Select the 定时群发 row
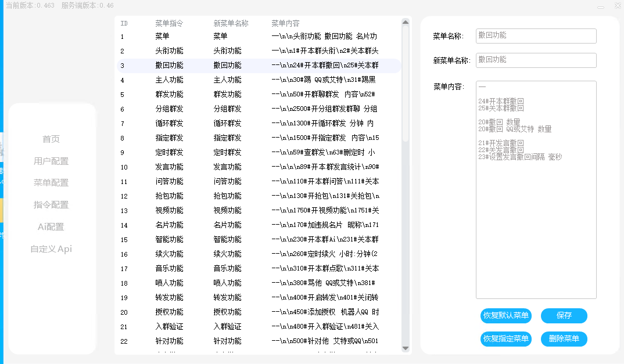Image resolution: width=624 pixels, height=364 pixels. point(259,152)
